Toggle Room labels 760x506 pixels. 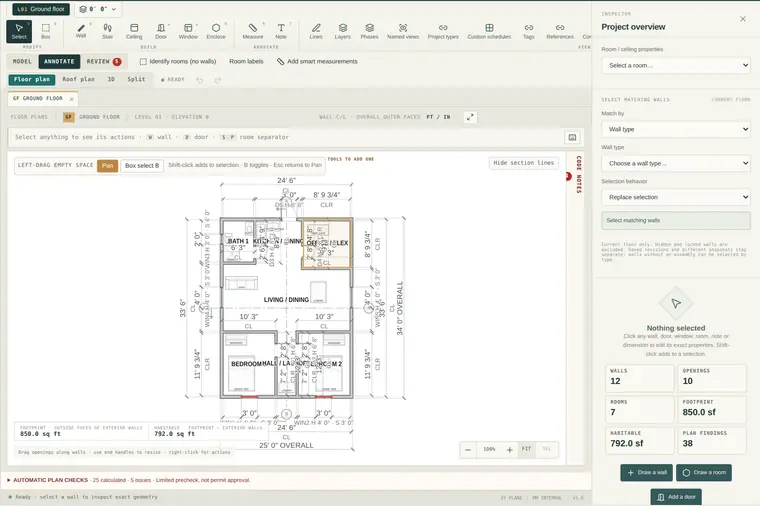pos(246,62)
